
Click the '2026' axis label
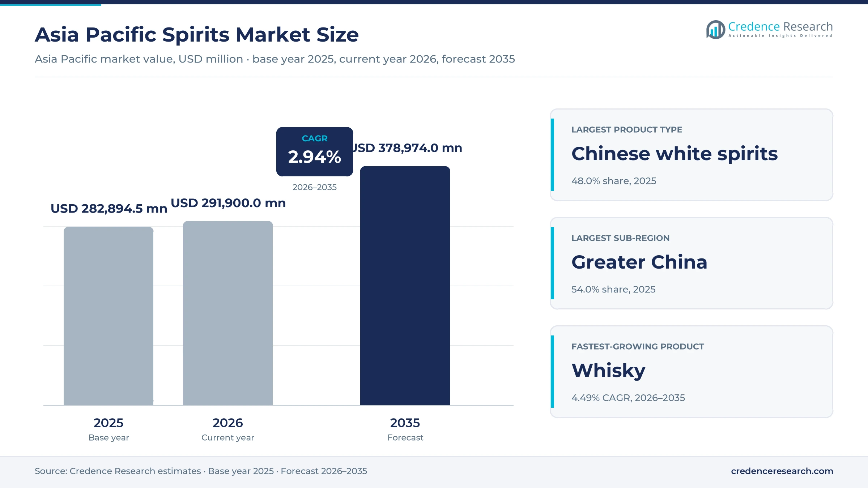point(228,423)
